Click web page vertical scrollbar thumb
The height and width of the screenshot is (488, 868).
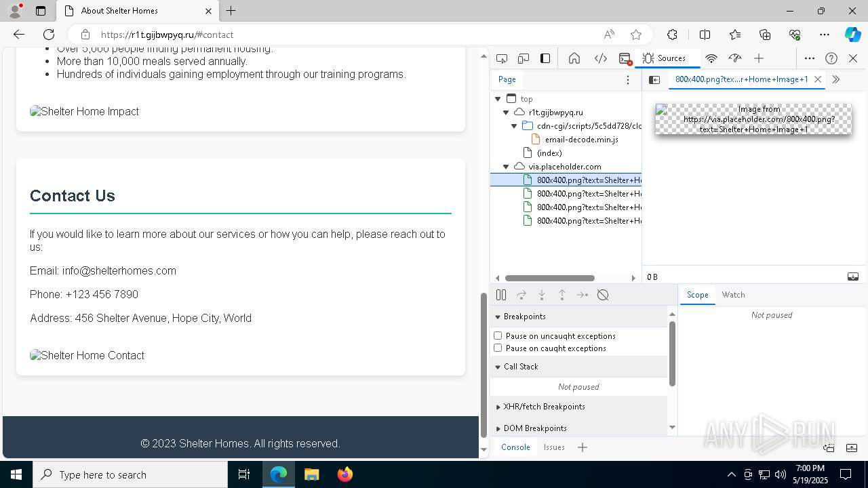point(484,365)
